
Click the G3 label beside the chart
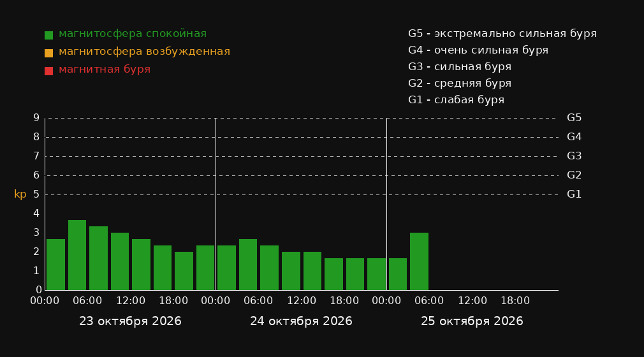(574, 156)
